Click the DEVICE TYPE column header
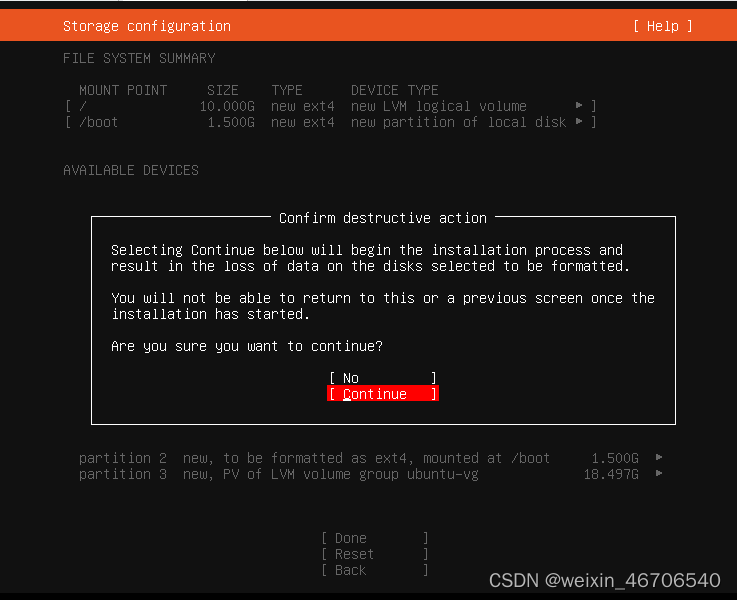Viewport: 737px width, 600px height. pyautogui.click(x=395, y=90)
